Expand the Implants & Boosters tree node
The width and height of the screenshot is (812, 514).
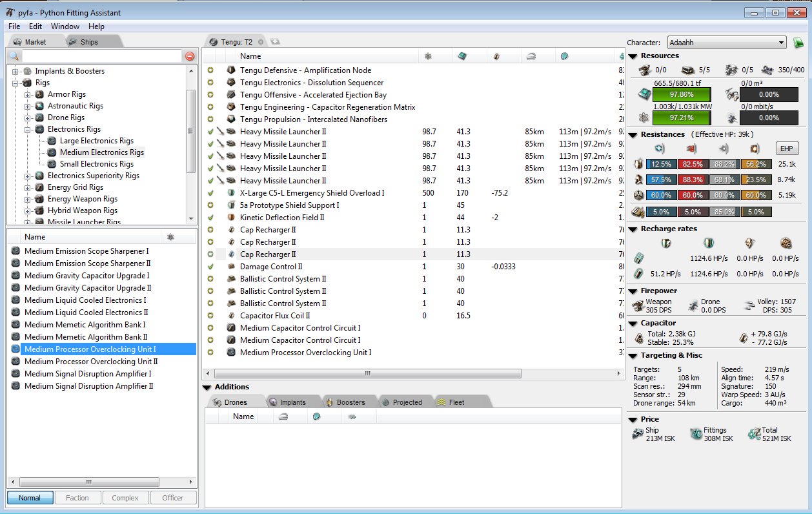(x=15, y=71)
